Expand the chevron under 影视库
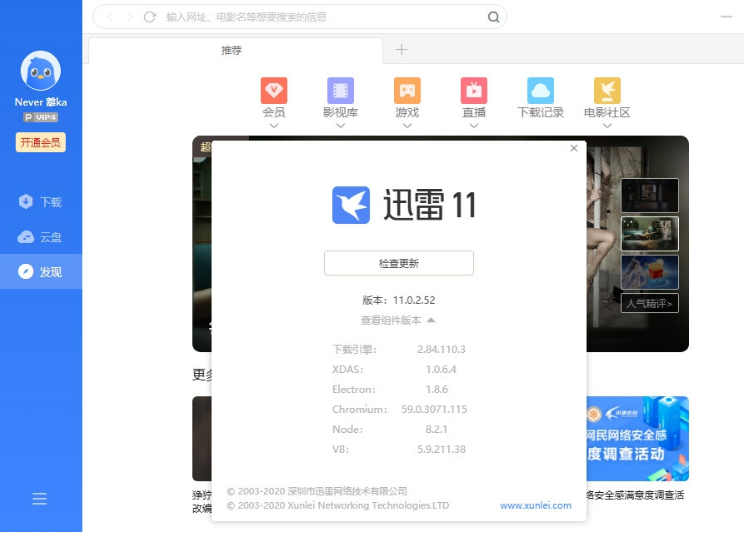 click(340, 126)
